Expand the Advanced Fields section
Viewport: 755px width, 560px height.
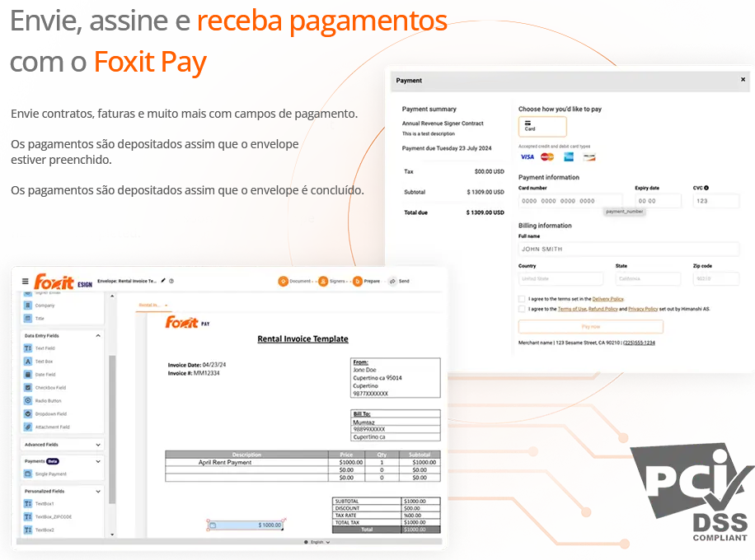[x=98, y=445]
